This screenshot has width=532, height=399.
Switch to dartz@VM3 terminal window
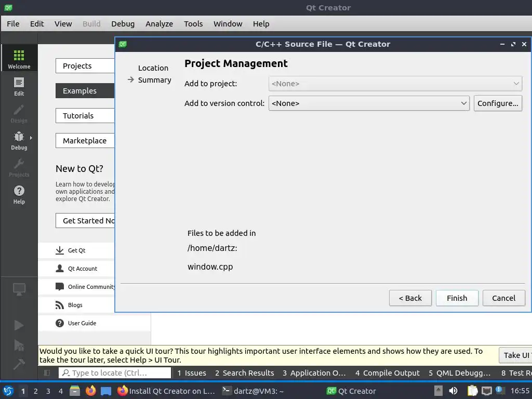tap(253, 391)
